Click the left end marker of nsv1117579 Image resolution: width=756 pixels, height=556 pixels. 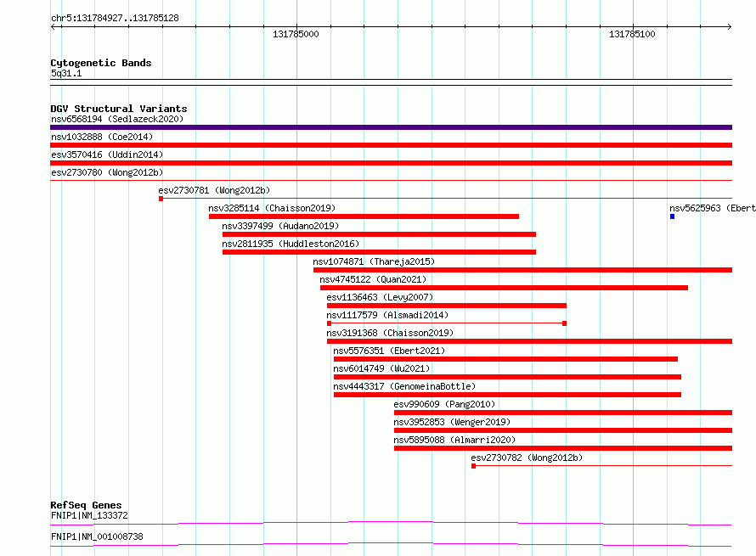329,323
